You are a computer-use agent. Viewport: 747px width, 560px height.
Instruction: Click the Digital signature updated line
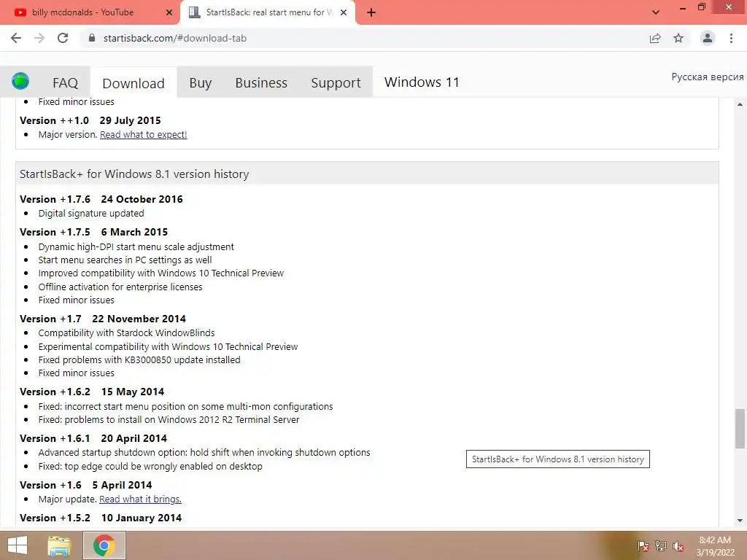tap(91, 214)
